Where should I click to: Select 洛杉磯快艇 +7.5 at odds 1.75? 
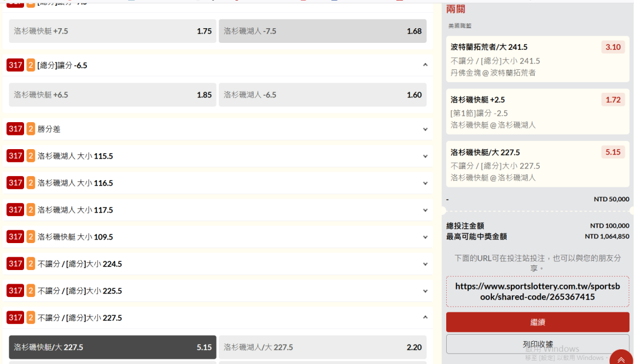click(x=112, y=31)
